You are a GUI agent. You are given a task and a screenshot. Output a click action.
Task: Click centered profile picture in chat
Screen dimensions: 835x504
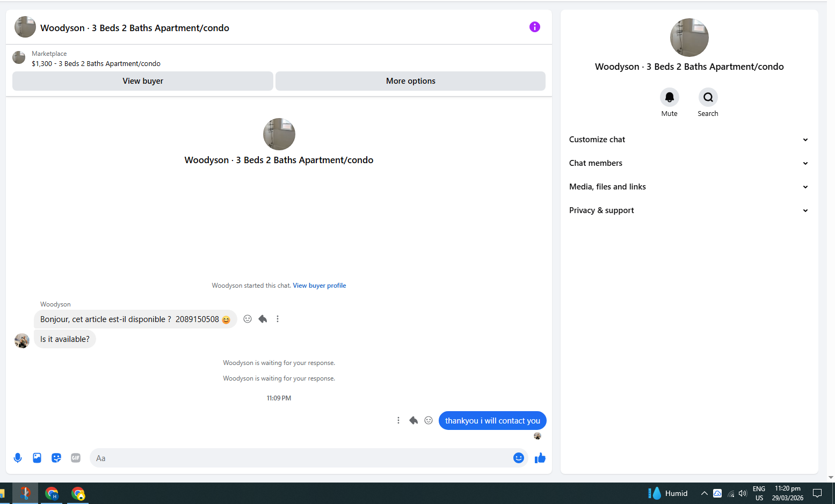pos(279,134)
